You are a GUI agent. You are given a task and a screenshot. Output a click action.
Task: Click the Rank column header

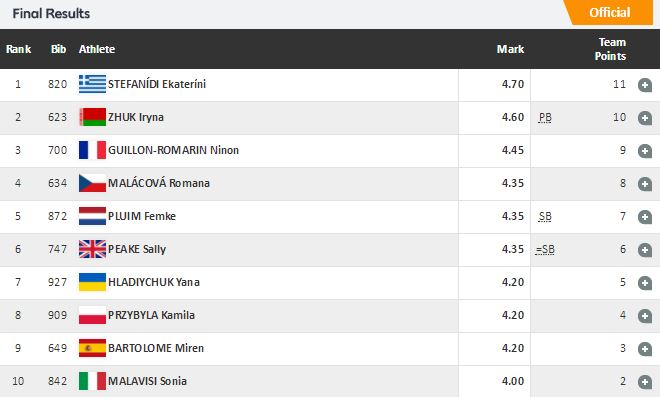[19, 49]
